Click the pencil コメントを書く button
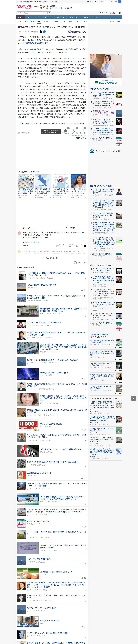This screenshot has width=138, height=644. pyautogui.click(x=69, y=228)
